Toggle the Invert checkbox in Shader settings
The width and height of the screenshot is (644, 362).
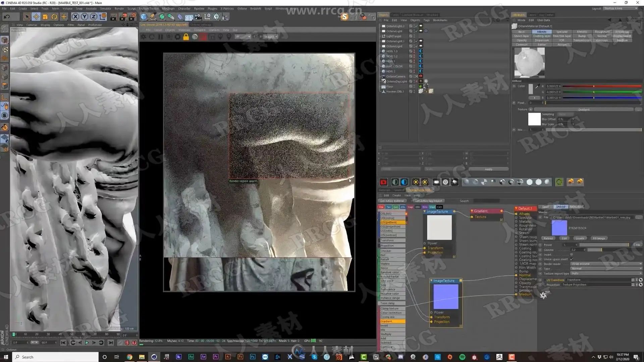tap(572, 255)
